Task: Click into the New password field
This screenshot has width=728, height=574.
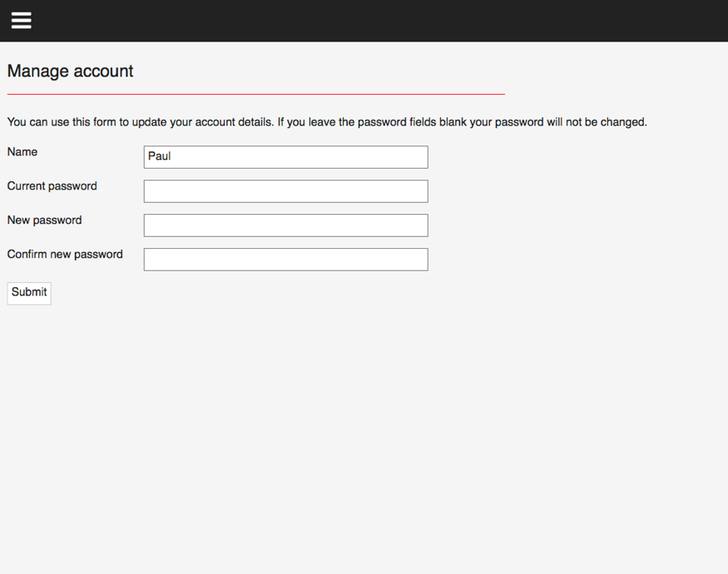Action: [286, 225]
